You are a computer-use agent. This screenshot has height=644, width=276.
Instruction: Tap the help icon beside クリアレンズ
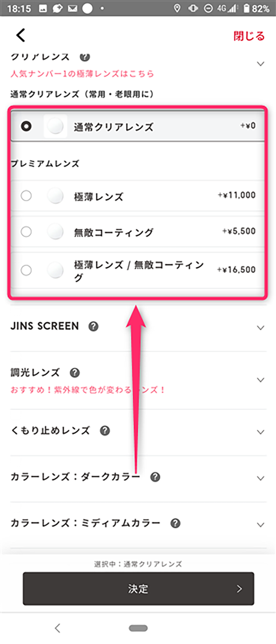(85, 57)
